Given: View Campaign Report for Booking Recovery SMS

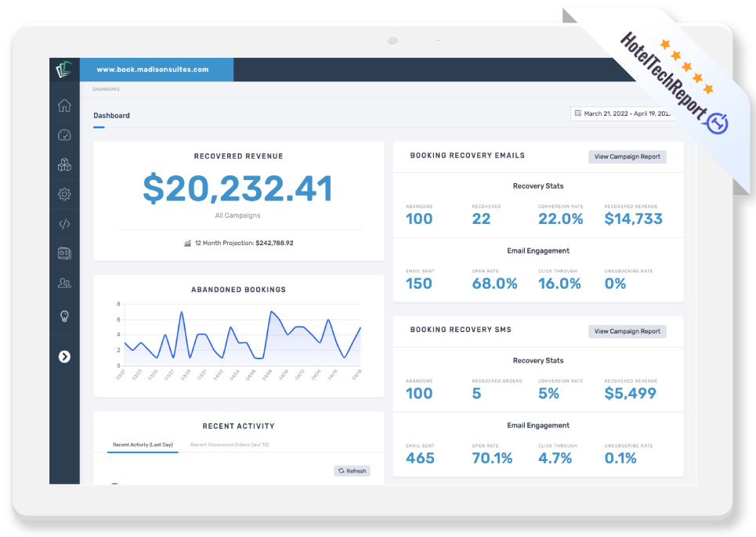Looking at the screenshot, I should tap(627, 331).
